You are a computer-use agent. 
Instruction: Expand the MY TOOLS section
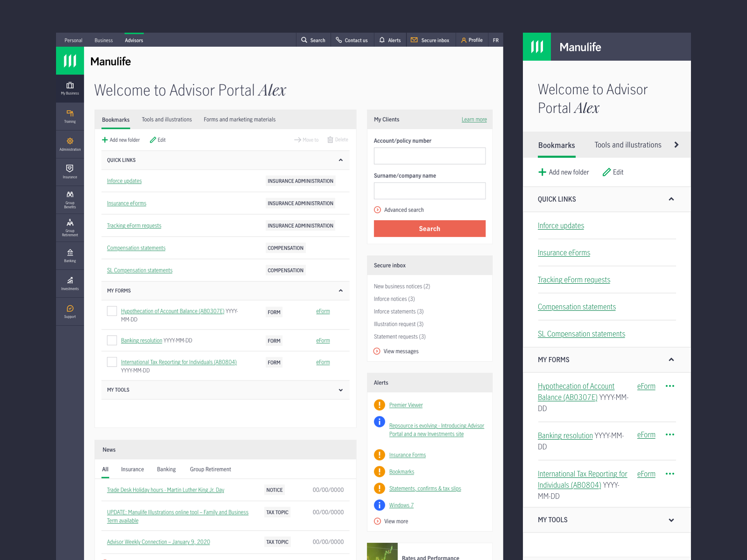(x=340, y=390)
